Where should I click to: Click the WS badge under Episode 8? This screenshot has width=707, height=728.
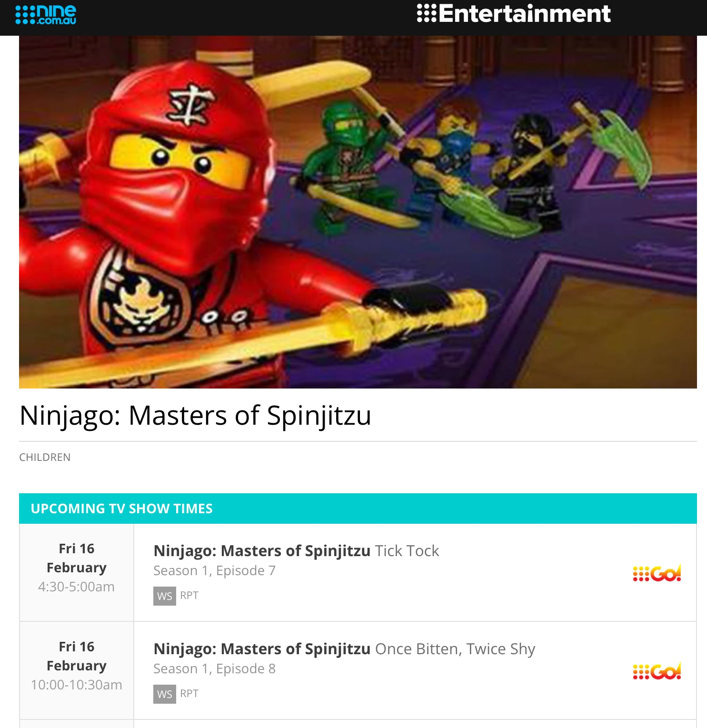164,694
